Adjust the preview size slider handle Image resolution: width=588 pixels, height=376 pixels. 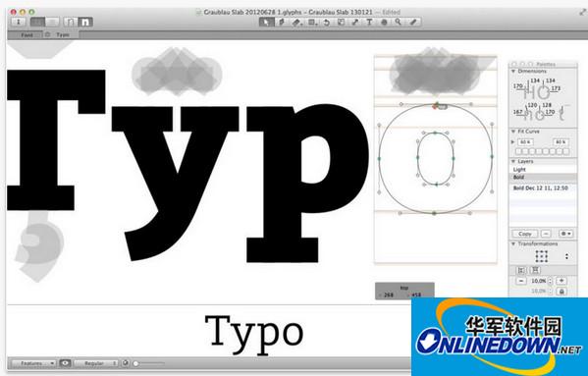[135, 363]
